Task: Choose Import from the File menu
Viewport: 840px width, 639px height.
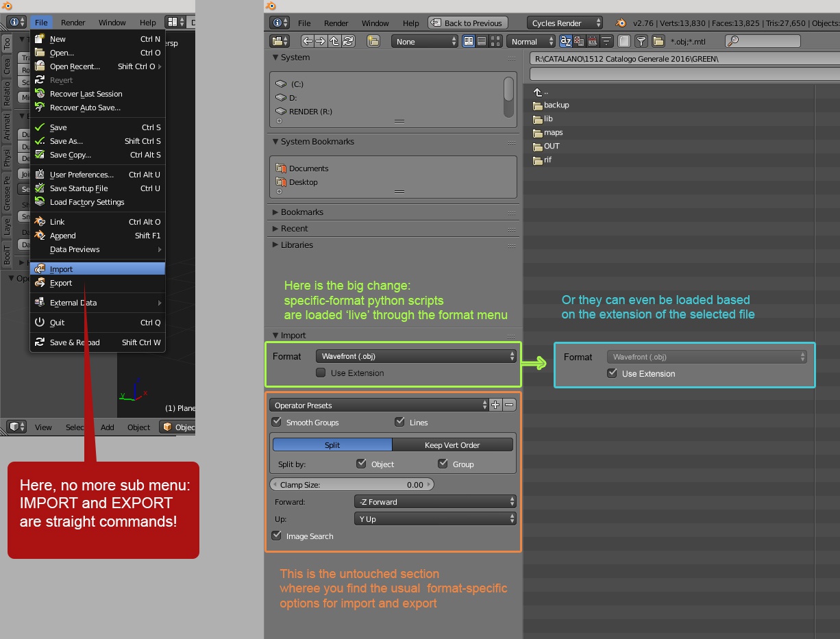Action: (x=97, y=269)
